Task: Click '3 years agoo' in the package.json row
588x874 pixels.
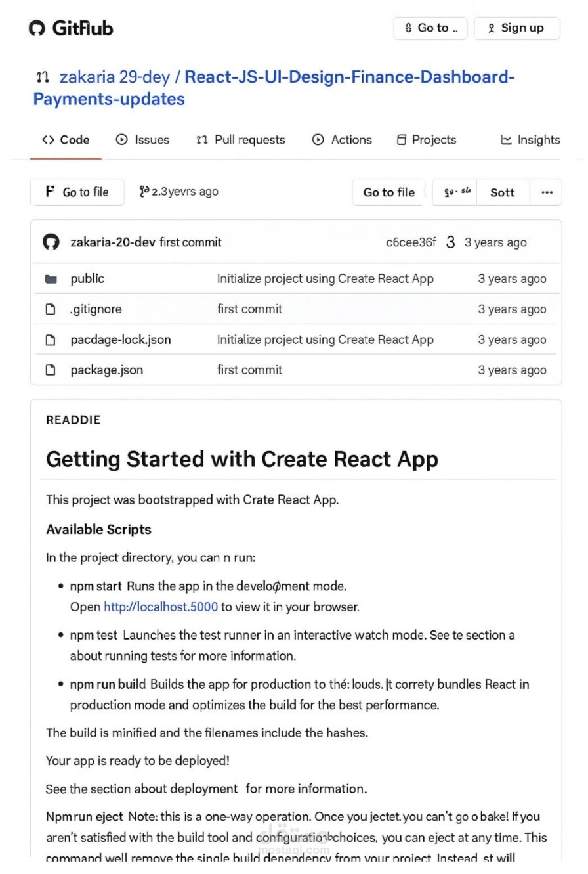Action: click(512, 370)
